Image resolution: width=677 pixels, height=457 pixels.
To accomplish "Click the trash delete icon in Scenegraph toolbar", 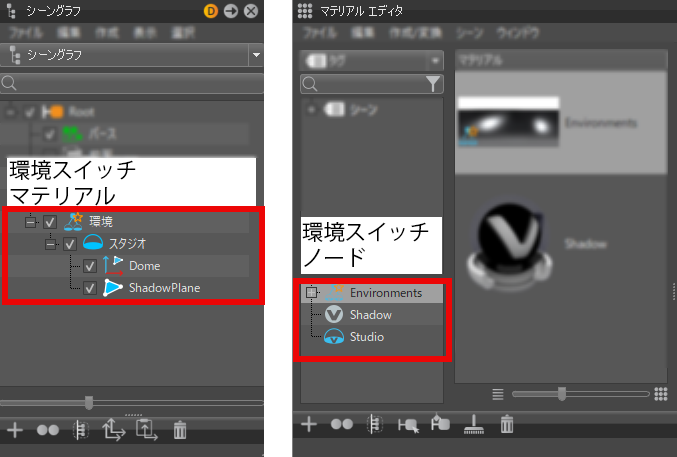I will 180,430.
